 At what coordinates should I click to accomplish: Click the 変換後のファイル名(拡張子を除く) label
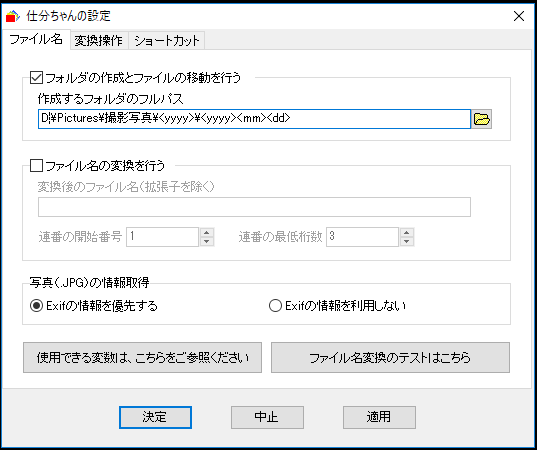coord(126,187)
